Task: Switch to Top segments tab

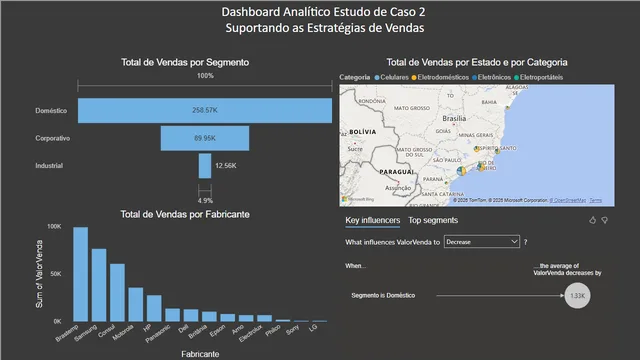Action: pos(433,220)
